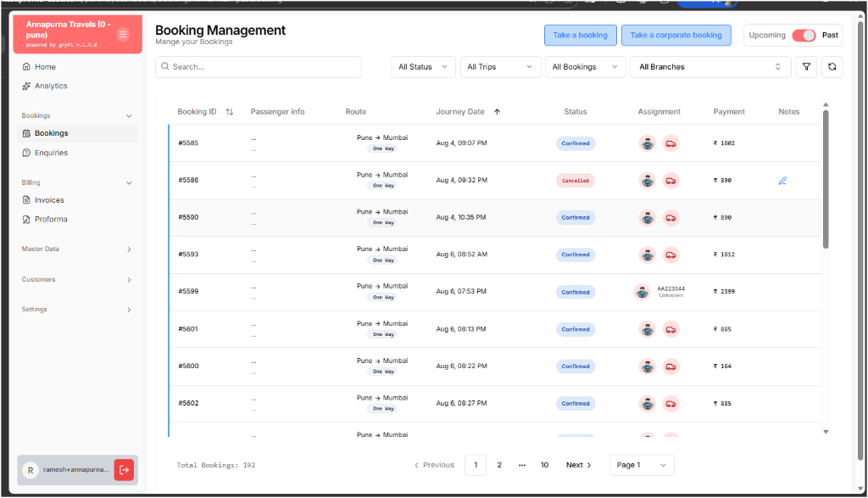Screen dimensions: 868x498
Task: Open the Page 1 selector
Action: click(642, 465)
